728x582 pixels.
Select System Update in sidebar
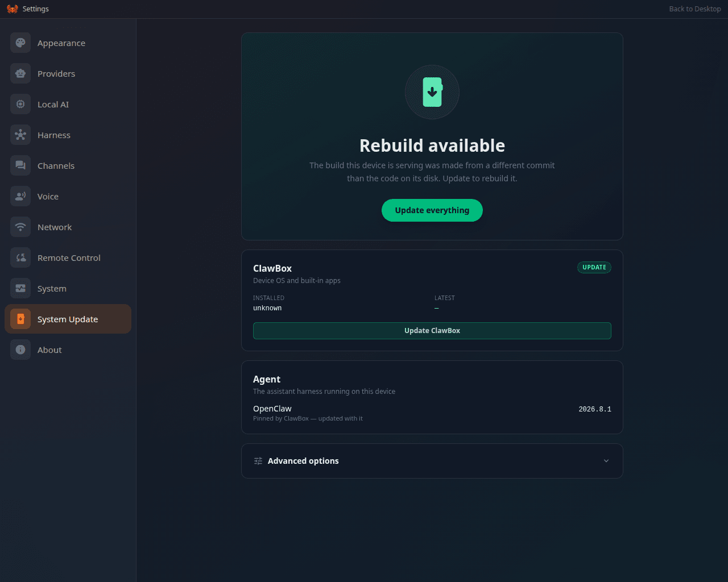pos(68,319)
